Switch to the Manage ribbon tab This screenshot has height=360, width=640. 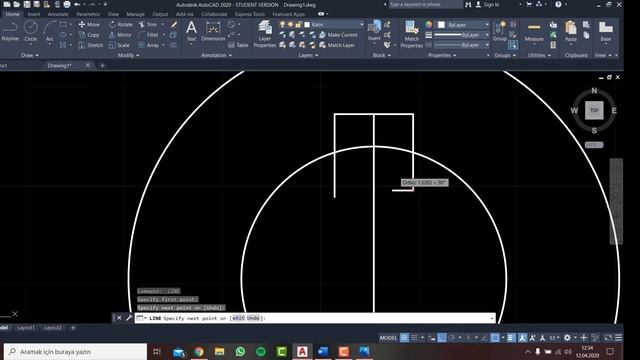coord(135,14)
